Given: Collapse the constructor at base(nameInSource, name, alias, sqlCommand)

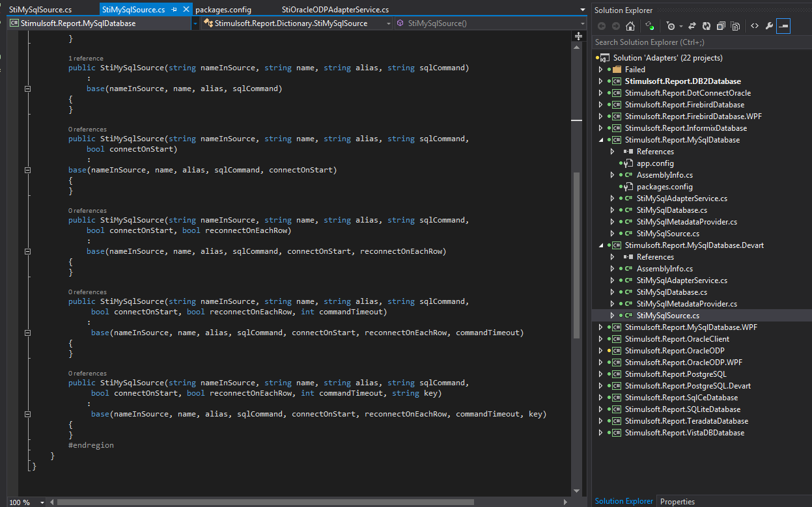Looking at the screenshot, I should [x=27, y=89].
